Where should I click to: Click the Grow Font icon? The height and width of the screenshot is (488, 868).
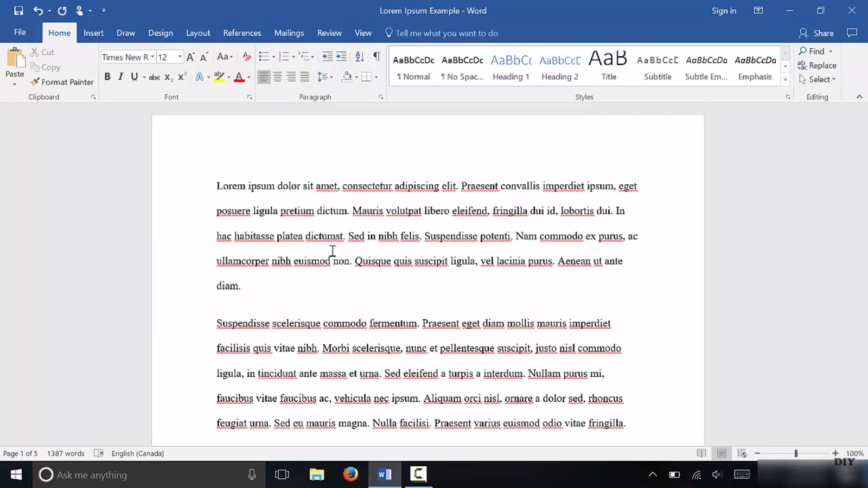click(x=190, y=57)
